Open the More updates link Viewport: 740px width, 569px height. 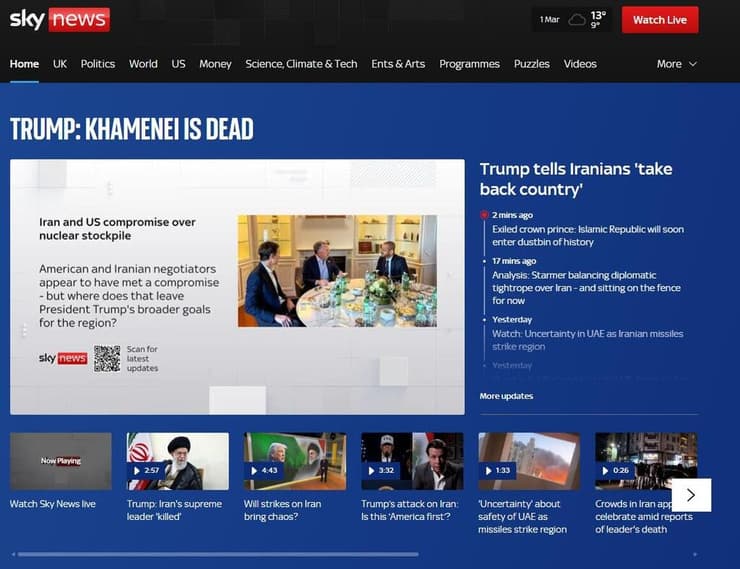point(506,396)
